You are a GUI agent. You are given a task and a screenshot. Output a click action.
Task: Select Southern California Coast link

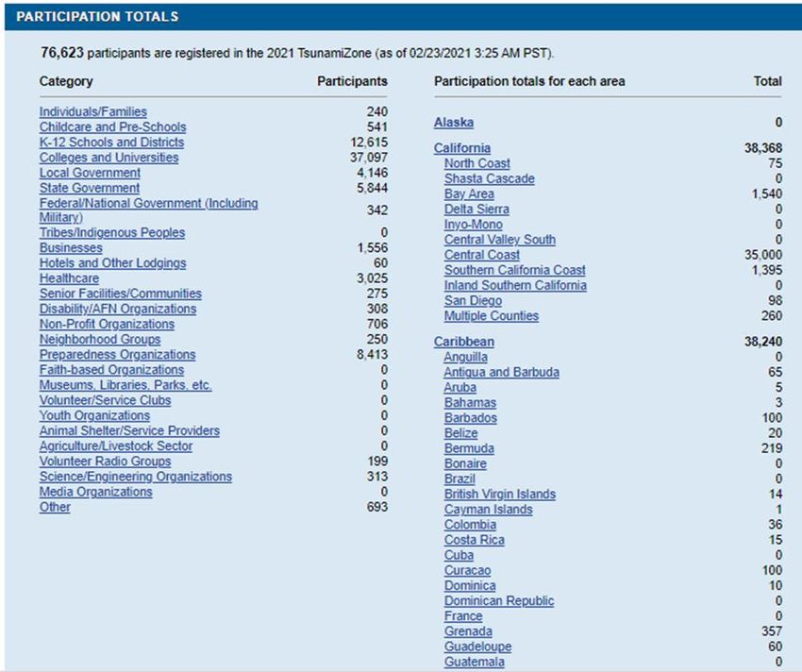(x=514, y=270)
